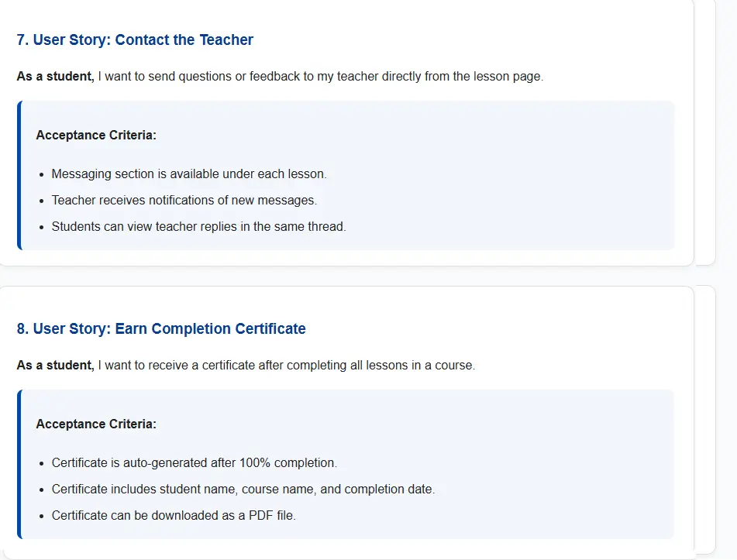Select the "Messaging section is available" bullet
737x560 pixels.
click(189, 174)
